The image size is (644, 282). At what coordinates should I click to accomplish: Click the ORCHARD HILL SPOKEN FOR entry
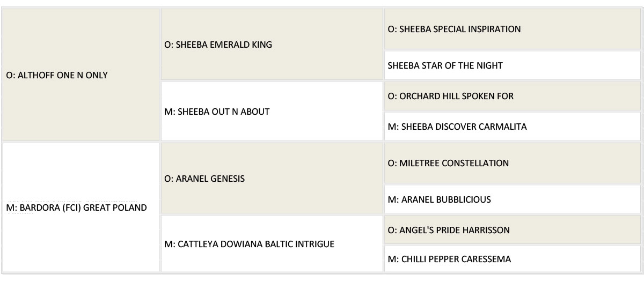point(450,96)
